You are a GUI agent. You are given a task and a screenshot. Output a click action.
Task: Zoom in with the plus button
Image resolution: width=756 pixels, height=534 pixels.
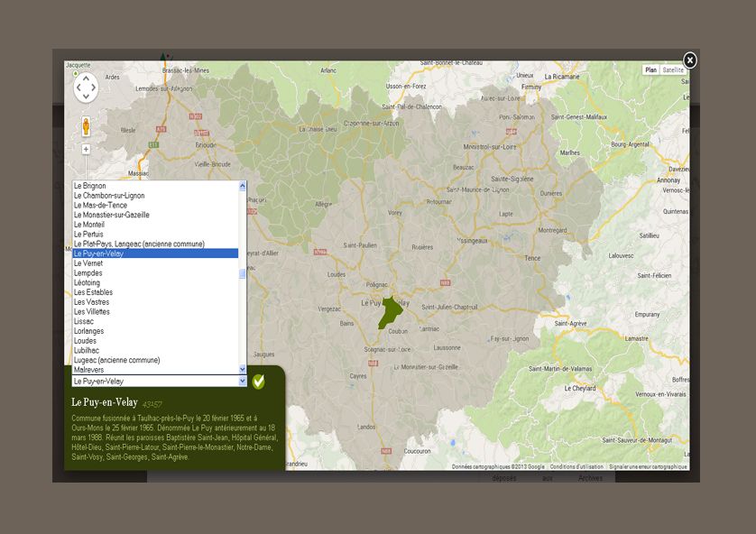(86, 149)
